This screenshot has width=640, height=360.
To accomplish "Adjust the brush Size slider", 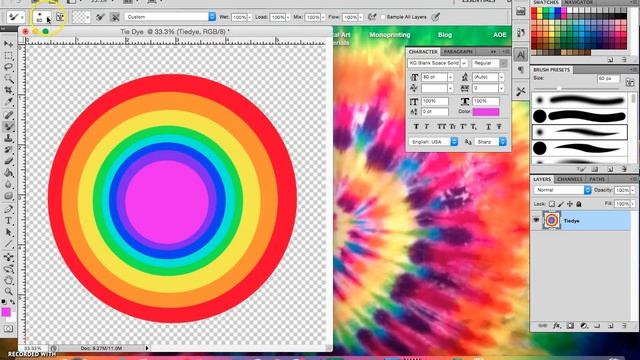I will click(x=559, y=88).
